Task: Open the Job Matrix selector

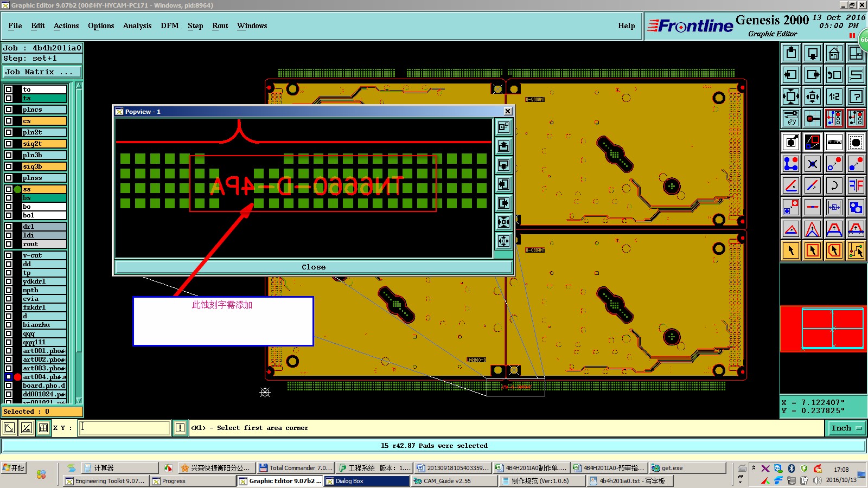Action: (42, 72)
